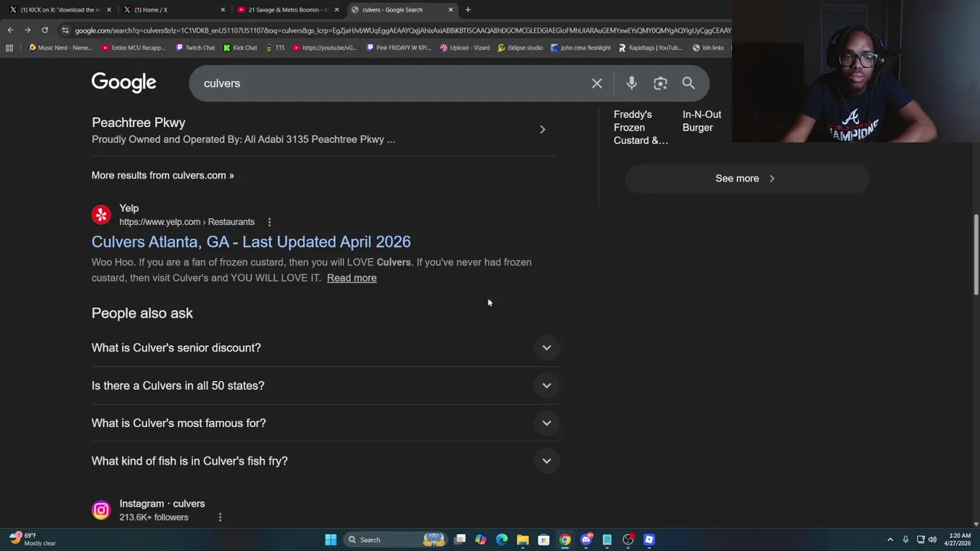This screenshot has height=551, width=980.
Task: Click into the culvers search field
Action: (x=390, y=83)
